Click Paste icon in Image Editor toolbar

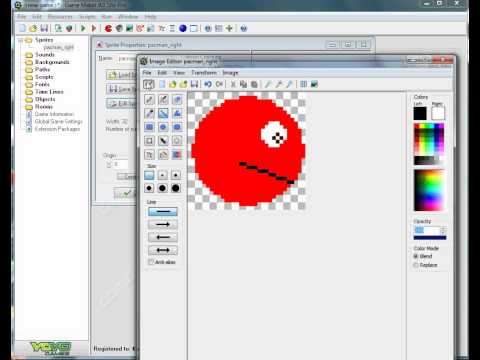[254, 84]
